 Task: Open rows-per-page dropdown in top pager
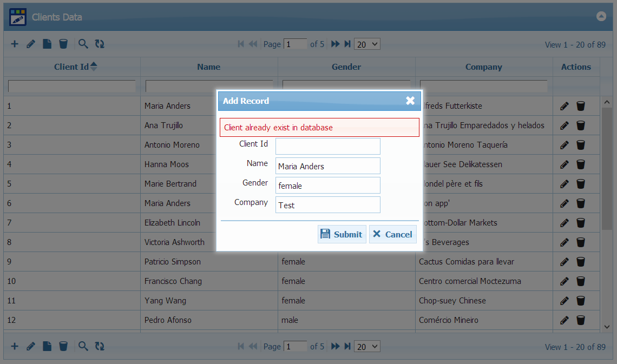coord(367,44)
